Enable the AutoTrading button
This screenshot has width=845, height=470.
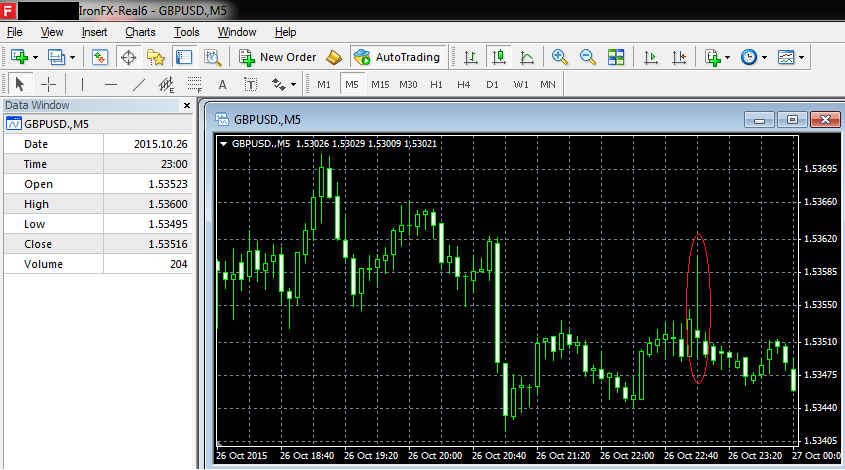(397, 57)
